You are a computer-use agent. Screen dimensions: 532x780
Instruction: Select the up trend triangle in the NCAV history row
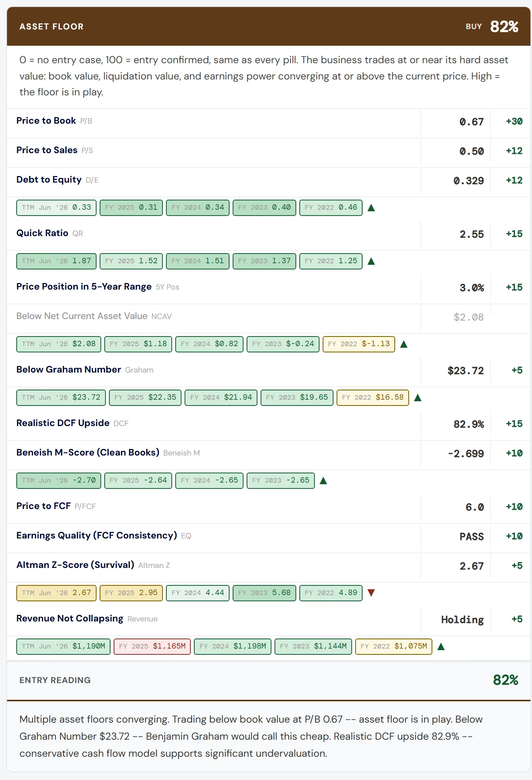(x=404, y=344)
